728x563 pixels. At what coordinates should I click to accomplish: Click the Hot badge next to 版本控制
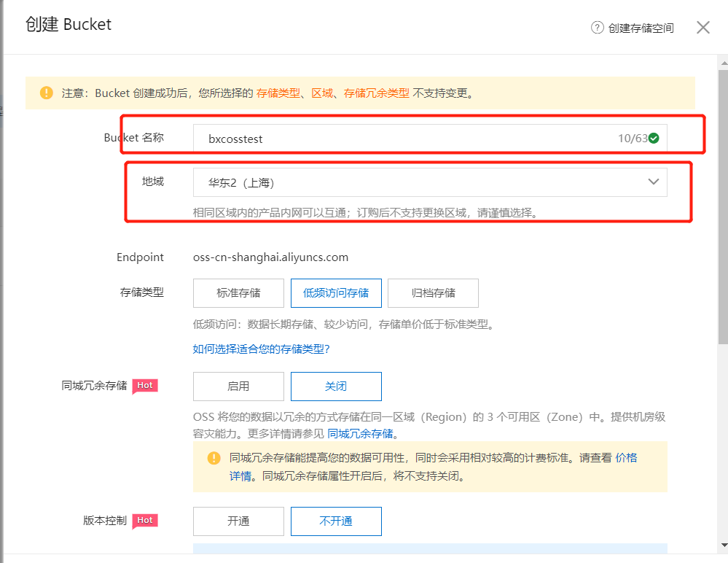click(x=145, y=520)
